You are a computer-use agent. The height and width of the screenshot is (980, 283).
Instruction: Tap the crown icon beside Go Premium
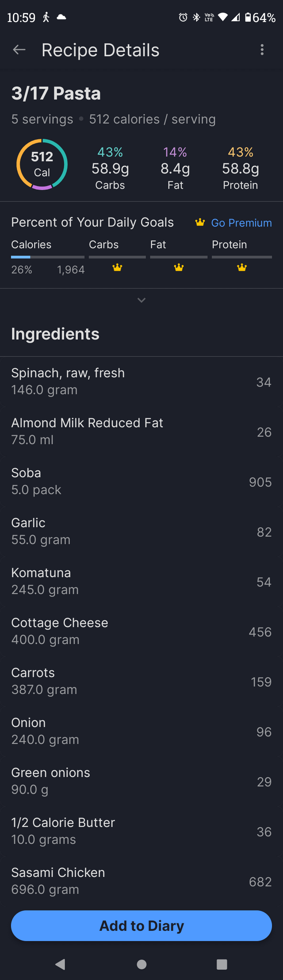(x=200, y=223)
